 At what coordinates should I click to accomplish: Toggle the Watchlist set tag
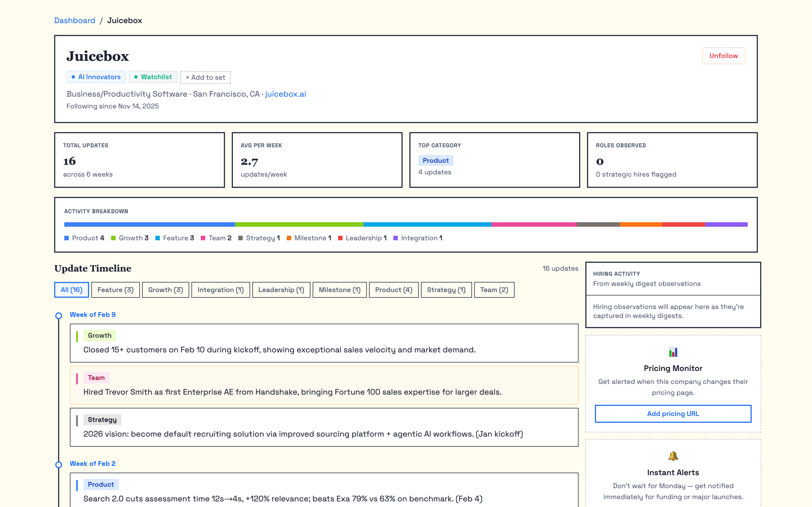tap(153, 77)
